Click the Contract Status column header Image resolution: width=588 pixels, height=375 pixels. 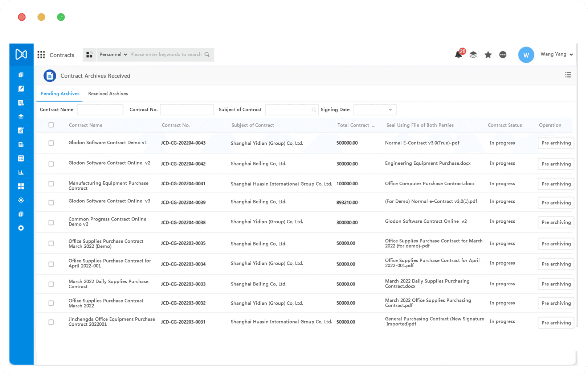tap(505, 125)
